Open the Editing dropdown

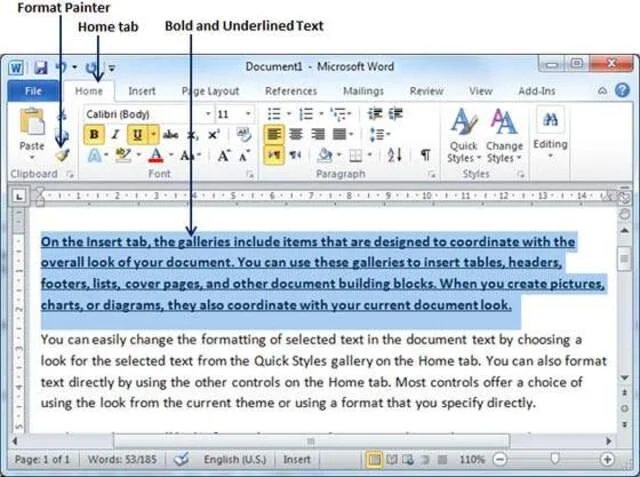550,133
